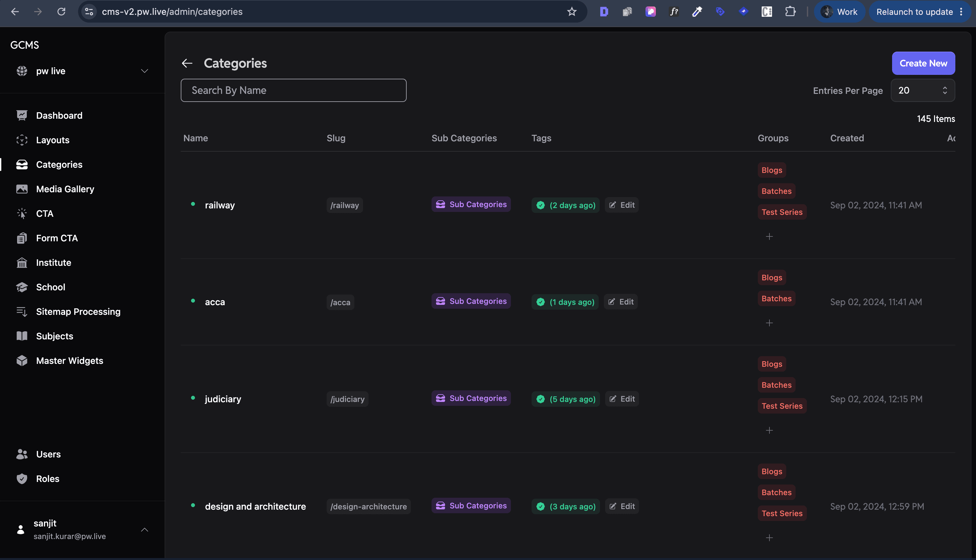Click the Users people icon
The width and height of the screenshot is (976, 560).
coord(22,454)
